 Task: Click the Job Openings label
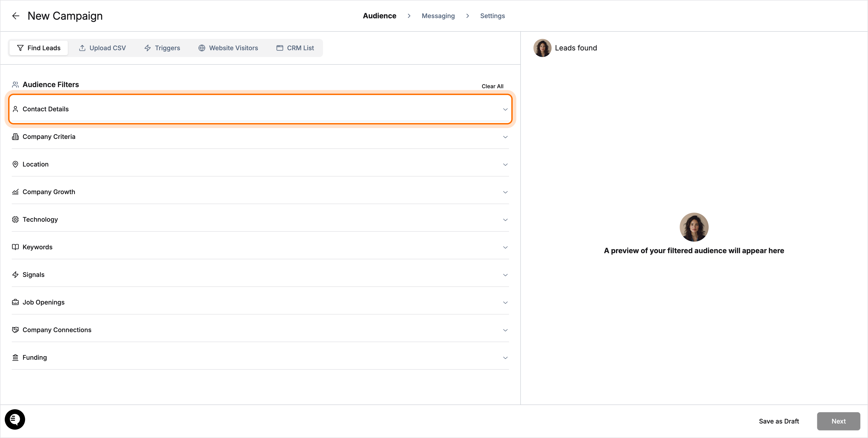(43, 302)
